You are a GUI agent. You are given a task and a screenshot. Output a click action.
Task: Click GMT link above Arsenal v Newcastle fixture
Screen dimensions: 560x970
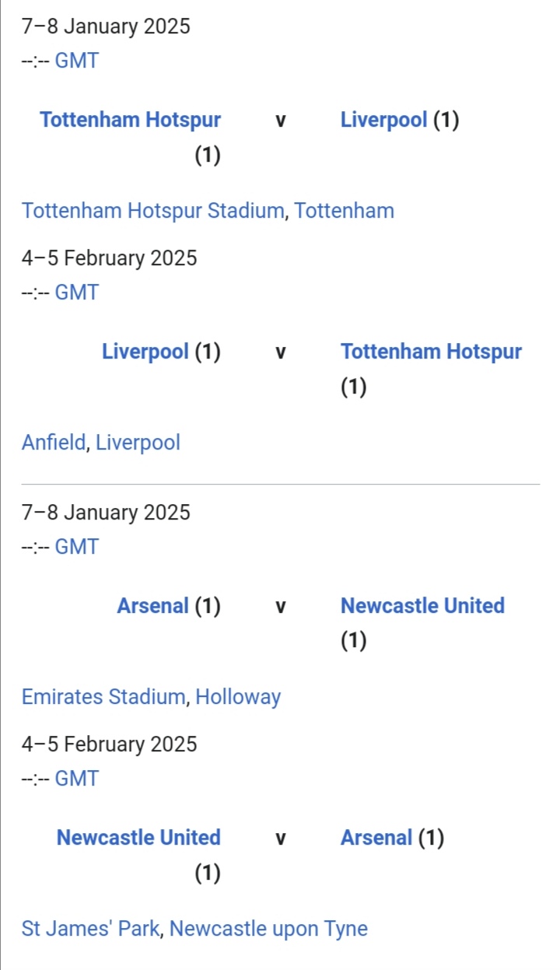coord(77,547)
